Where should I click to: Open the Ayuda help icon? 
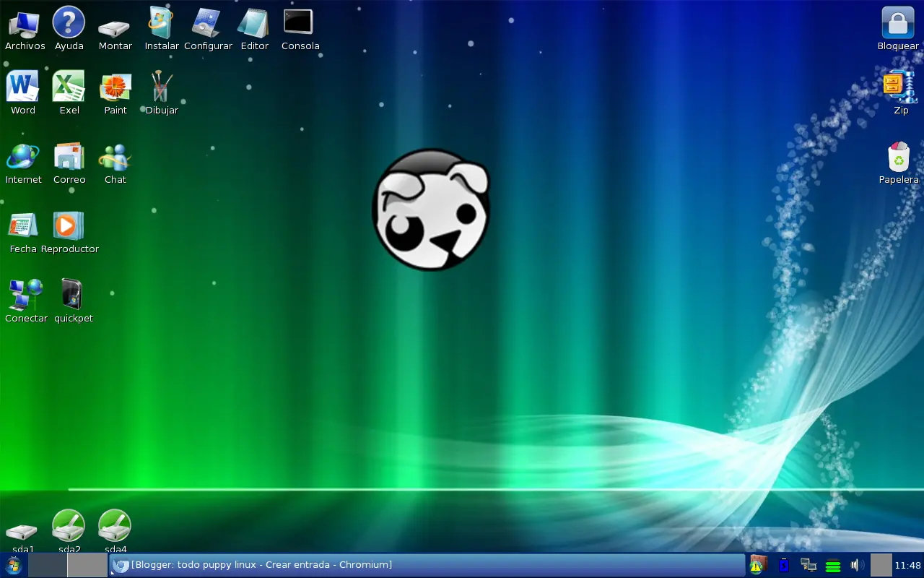pos(69,22)
